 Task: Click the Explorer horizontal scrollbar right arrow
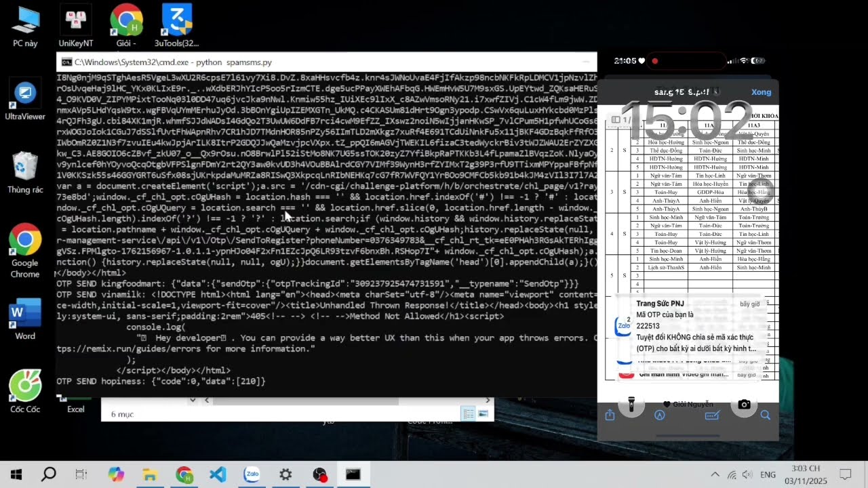click(487, 401)
